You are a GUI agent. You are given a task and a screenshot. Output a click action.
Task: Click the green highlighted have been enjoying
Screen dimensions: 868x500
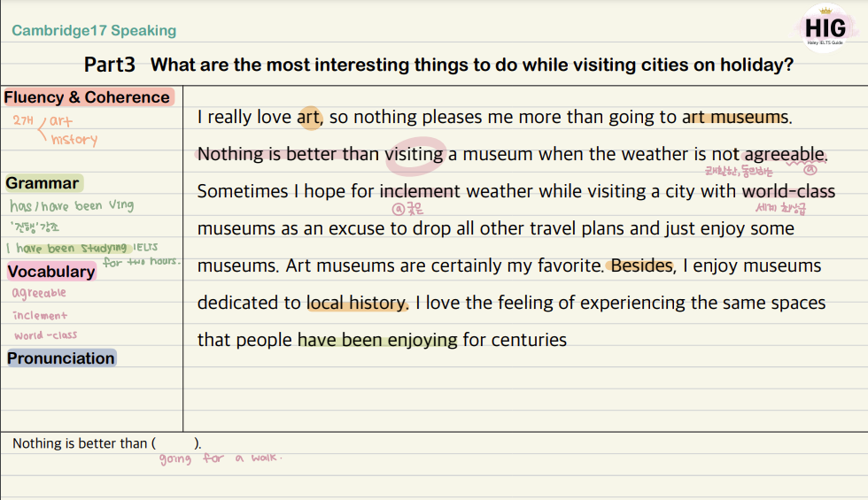[377, 340]
